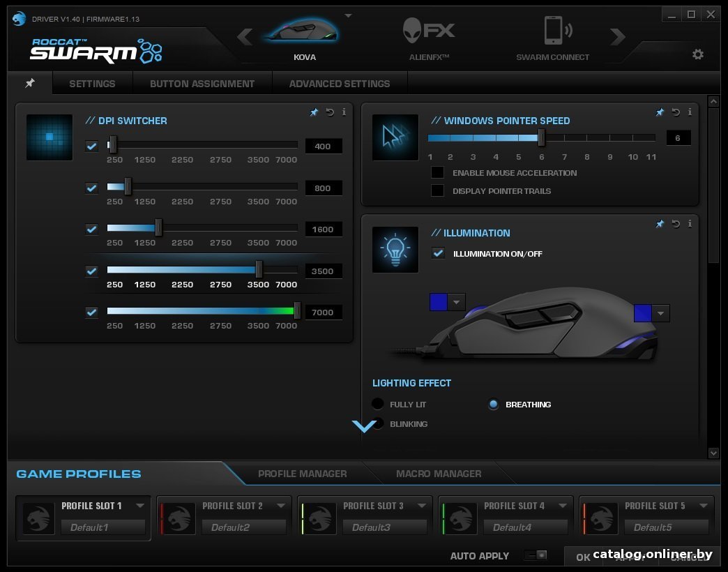Open the Macro Manager tab
Image resolution: width=728 pixels, height=572 pixels.
point(439,474)
